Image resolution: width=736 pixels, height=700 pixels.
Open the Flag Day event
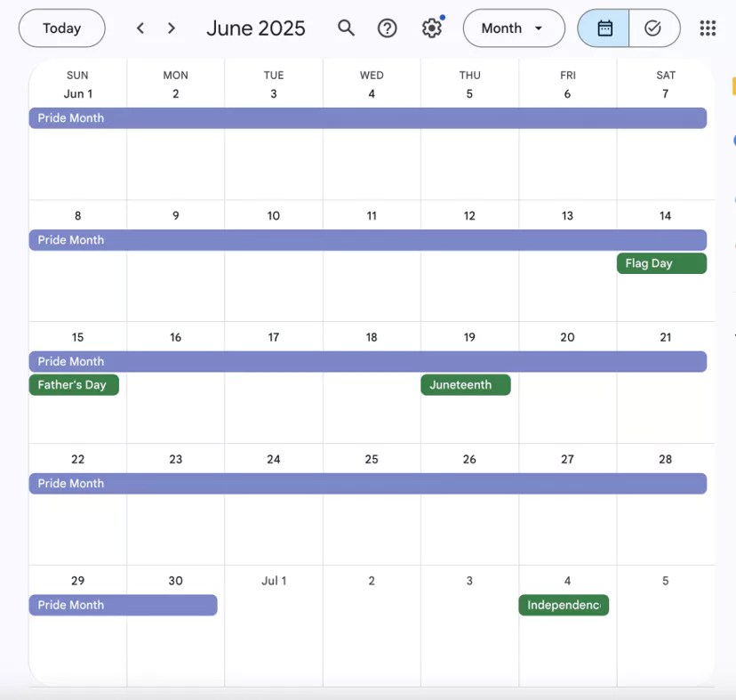pyautogui.click(x=660, y=263)
